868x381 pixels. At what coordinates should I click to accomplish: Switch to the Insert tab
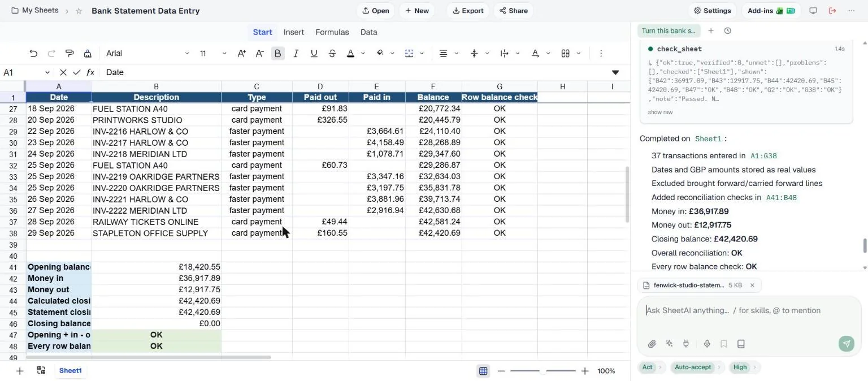[294, 32]
